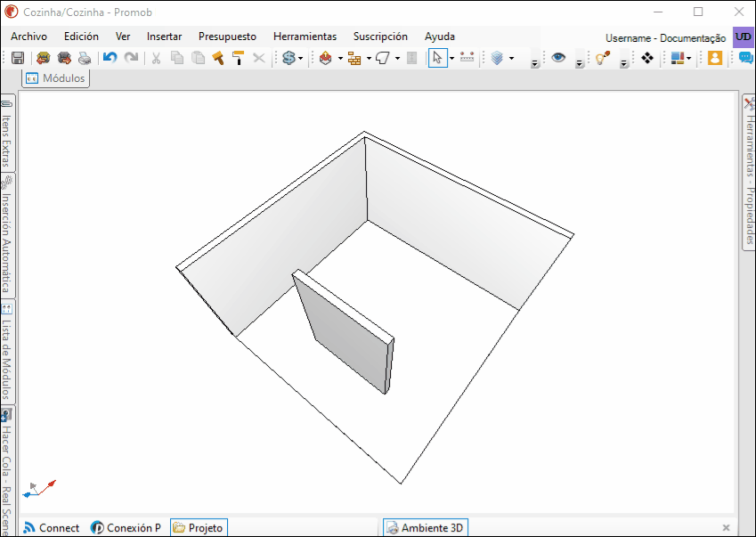This screenshot has width=756, height=537.
Task: Click the yellow printer icon with arrow
Action: [x=44, y=58]
